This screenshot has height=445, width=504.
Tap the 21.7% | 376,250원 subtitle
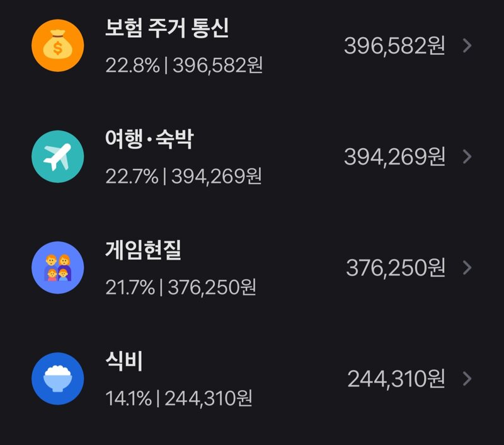[181, 287]
